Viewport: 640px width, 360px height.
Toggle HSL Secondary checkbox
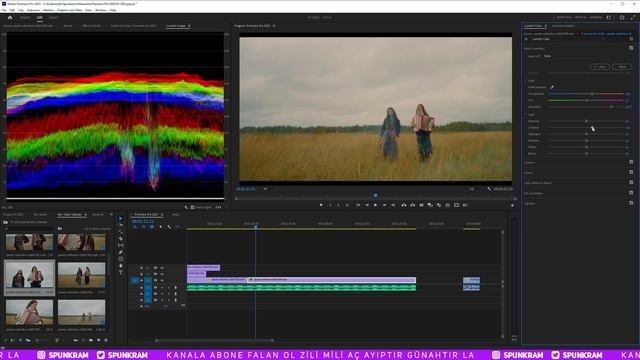pos(631,193)
